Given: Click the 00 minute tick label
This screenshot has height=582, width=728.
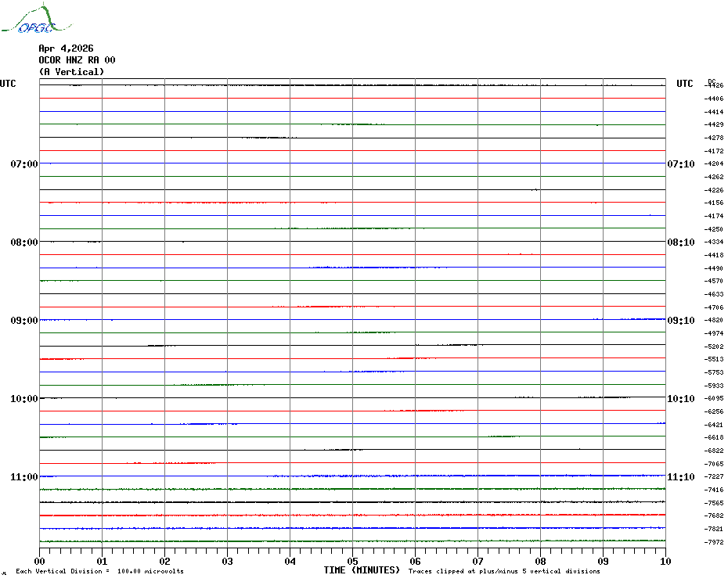Looking at the screenshot, I should point(40,561).
